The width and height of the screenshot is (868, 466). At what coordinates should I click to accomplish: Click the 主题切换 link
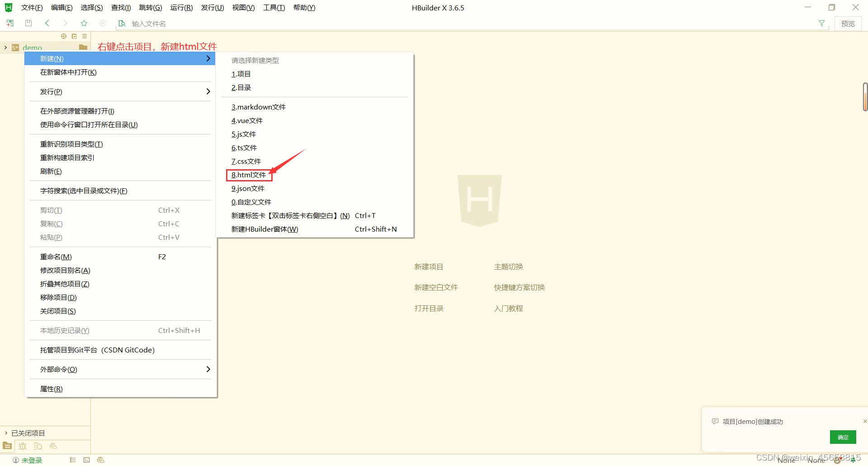[x=508, y=266]
